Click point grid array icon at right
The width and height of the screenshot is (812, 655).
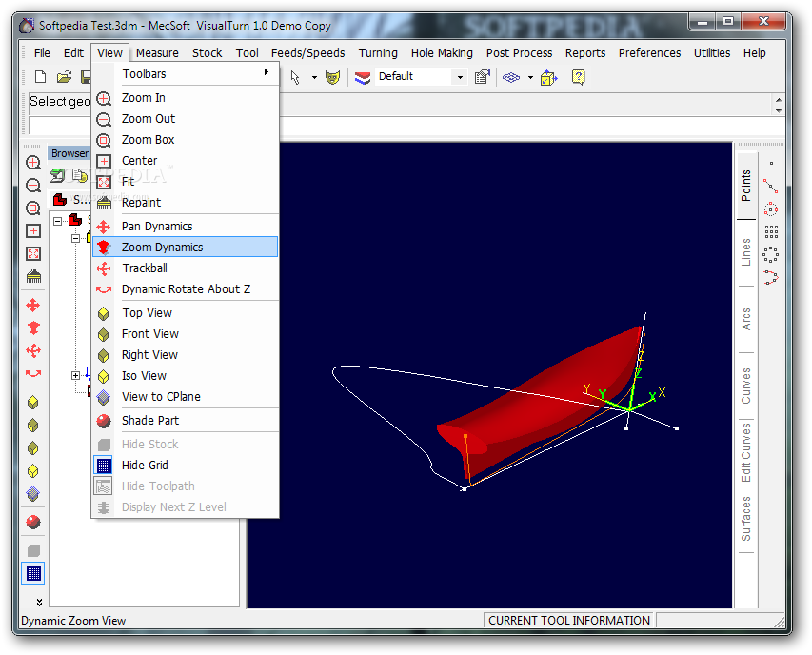pyautogui.click(x=771, y=231)
